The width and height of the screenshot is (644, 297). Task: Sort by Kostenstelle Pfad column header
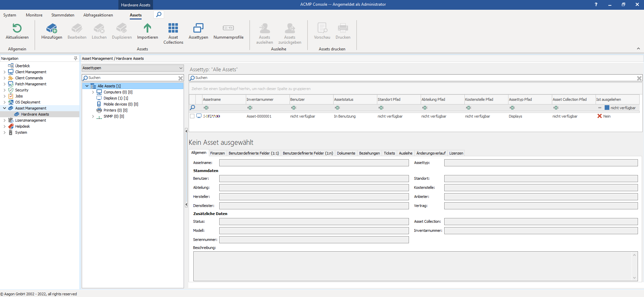486,99
